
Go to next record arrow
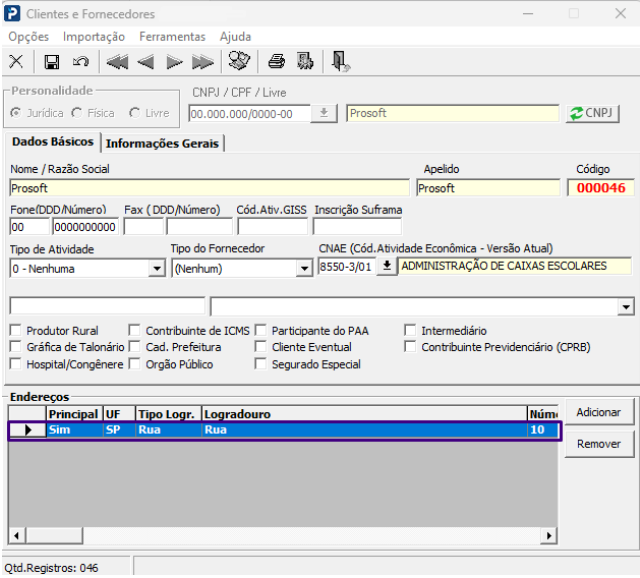coord(174,62)
